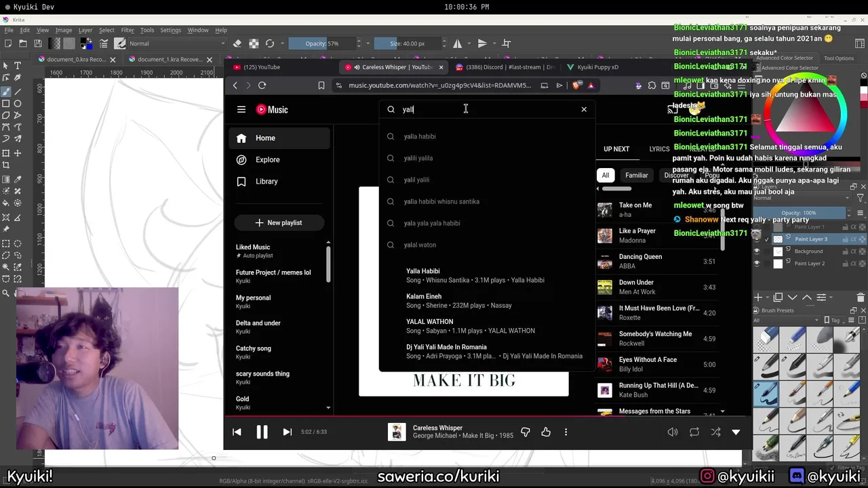Click Krita's reload brush preset icon
The width and height of the screenshot is (868, 488).
(x=270, y=43)
